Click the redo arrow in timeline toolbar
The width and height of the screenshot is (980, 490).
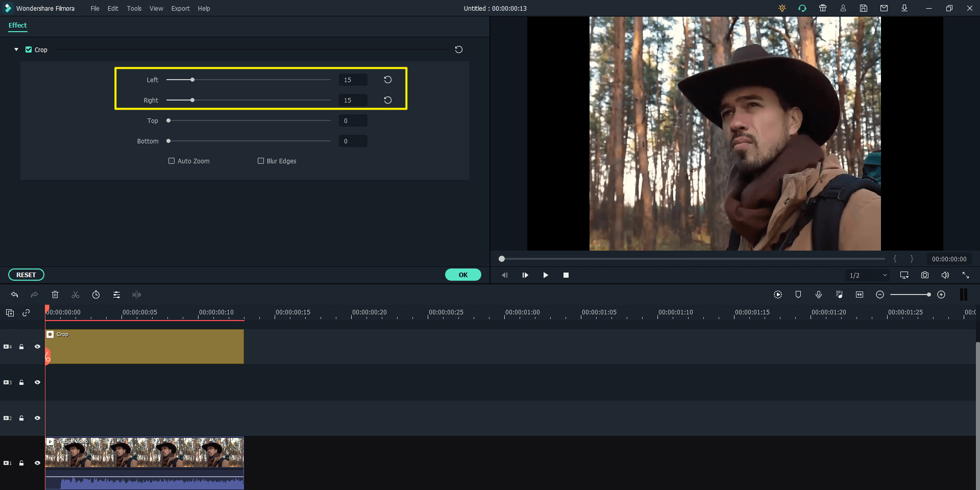click(34, 295)
